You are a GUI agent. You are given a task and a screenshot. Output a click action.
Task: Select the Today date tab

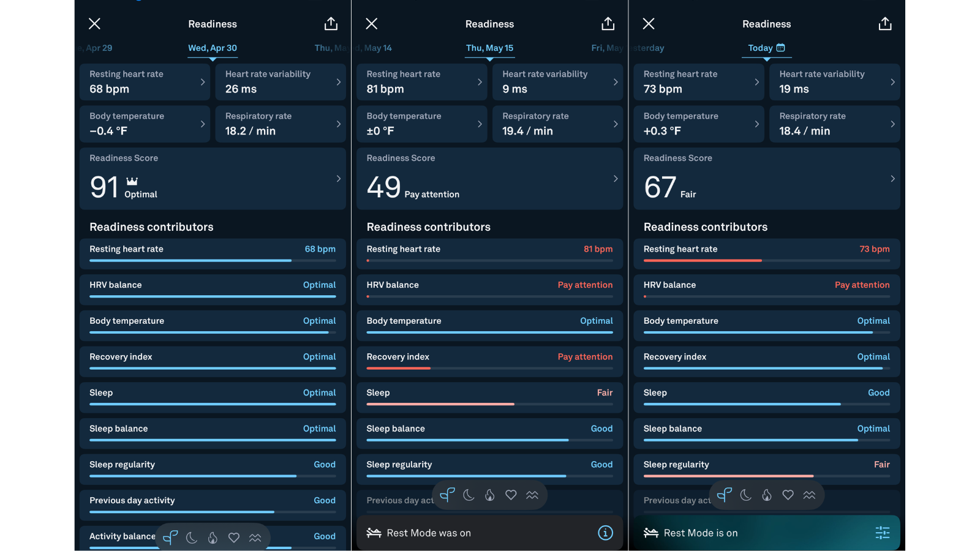click(766, 48)
